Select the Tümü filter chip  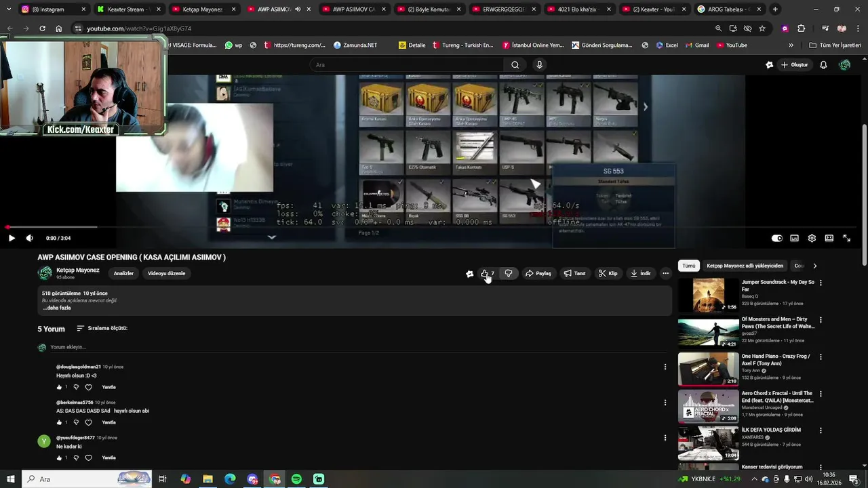pos(689,266)
